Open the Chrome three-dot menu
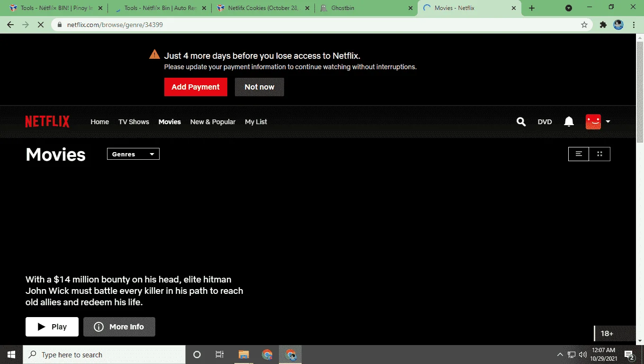 click(634, 25)
